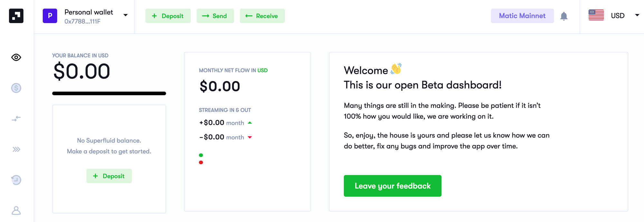Open the dollar balances icon in sidebar
Image resolution: width=644 pixels, height=222 pixels.
15,88
